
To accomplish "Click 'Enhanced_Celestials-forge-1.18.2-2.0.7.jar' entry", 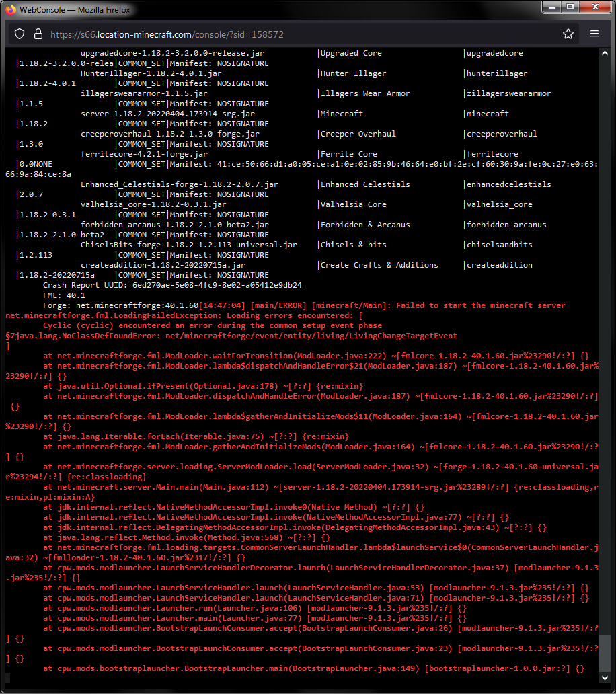I will 180,184.
